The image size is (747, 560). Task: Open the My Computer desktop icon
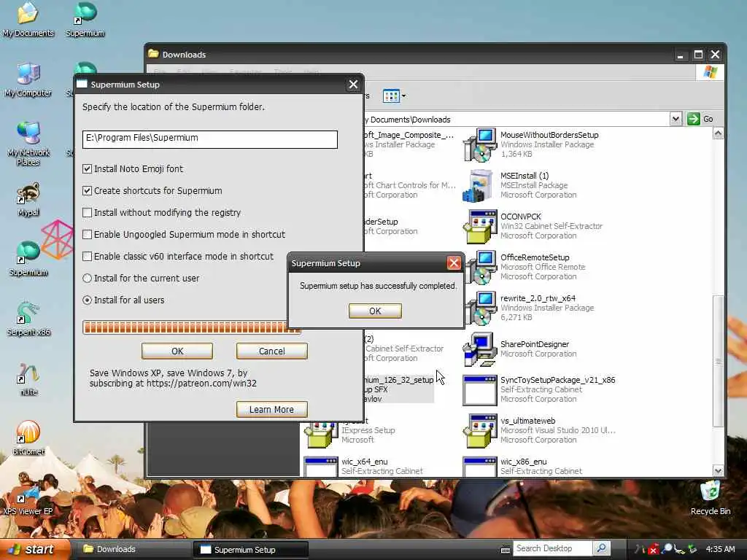pos(28,79)
